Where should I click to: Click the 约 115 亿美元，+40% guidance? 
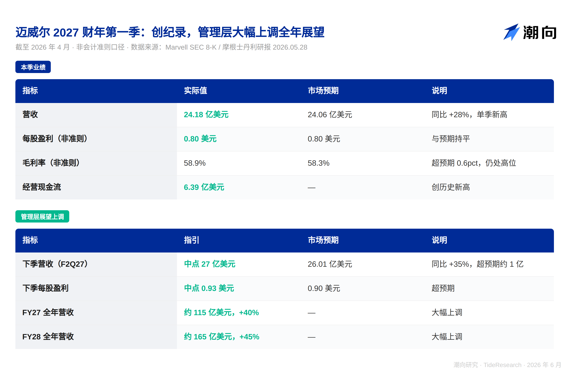[221, 312]
